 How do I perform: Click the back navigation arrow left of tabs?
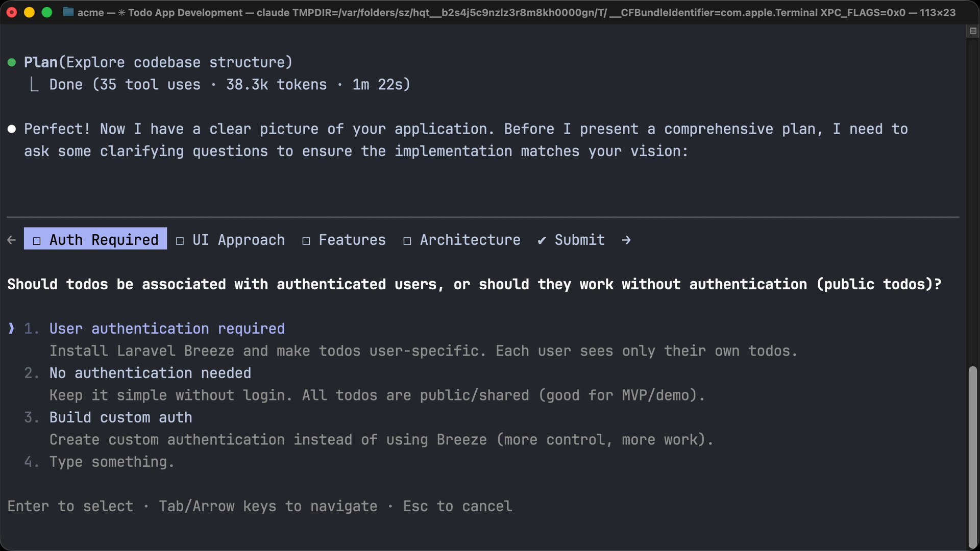tap(11, 239)
